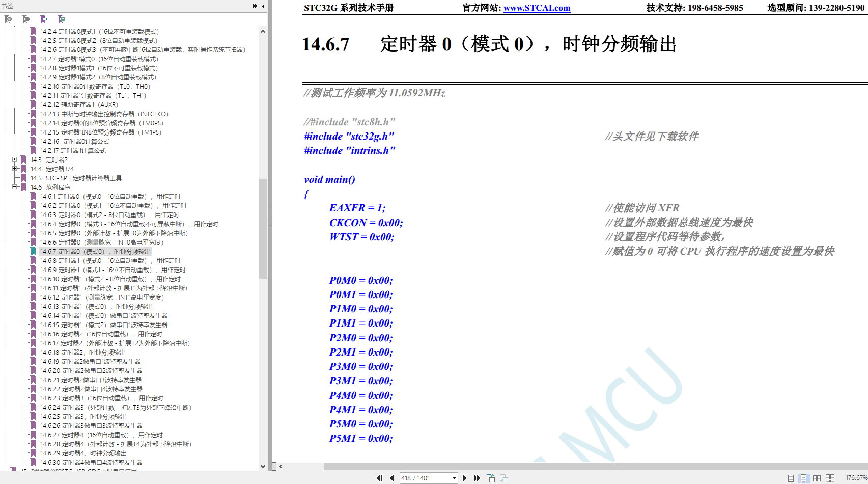Screen dimensions: 868x484
Task: Click the 14.6.7 section heading text
Action: (x=489, y=44)
